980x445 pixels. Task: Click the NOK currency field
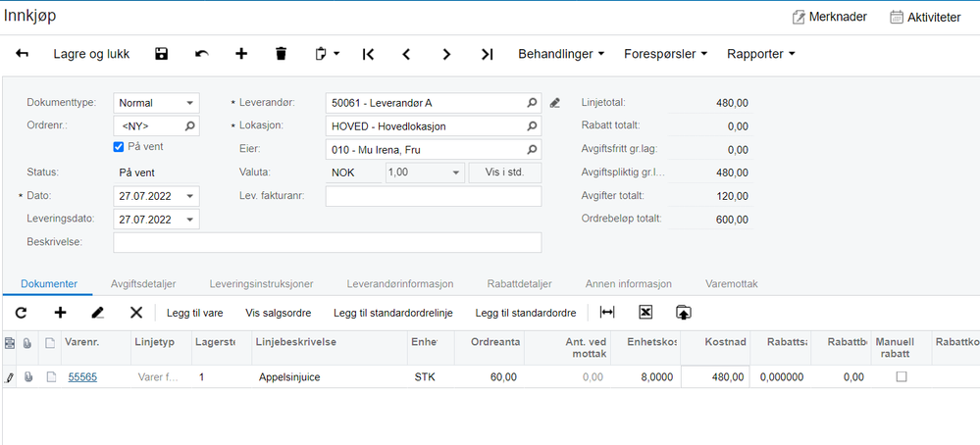(x=354, y=173)
